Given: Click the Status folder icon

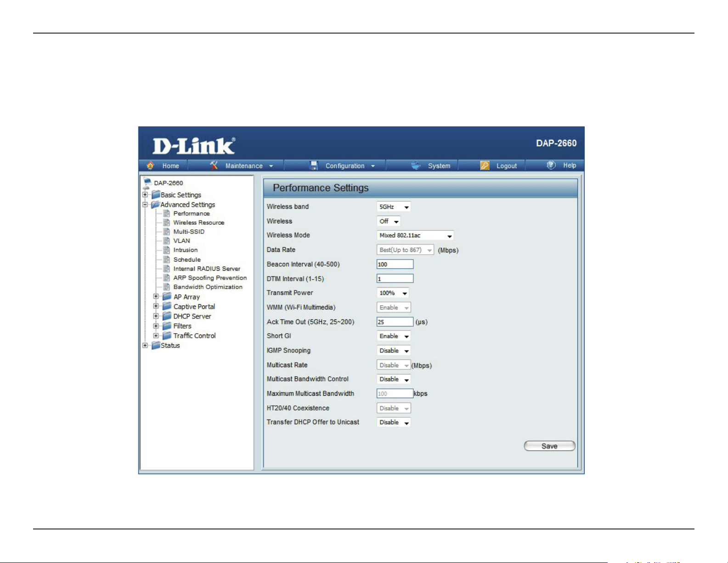Looking at the screenshot, I should 156,345.
